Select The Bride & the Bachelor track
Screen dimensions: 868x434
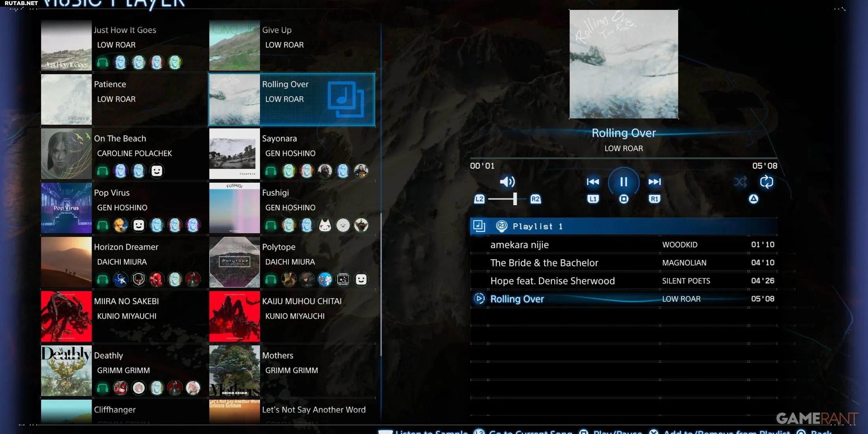point(624,263)
